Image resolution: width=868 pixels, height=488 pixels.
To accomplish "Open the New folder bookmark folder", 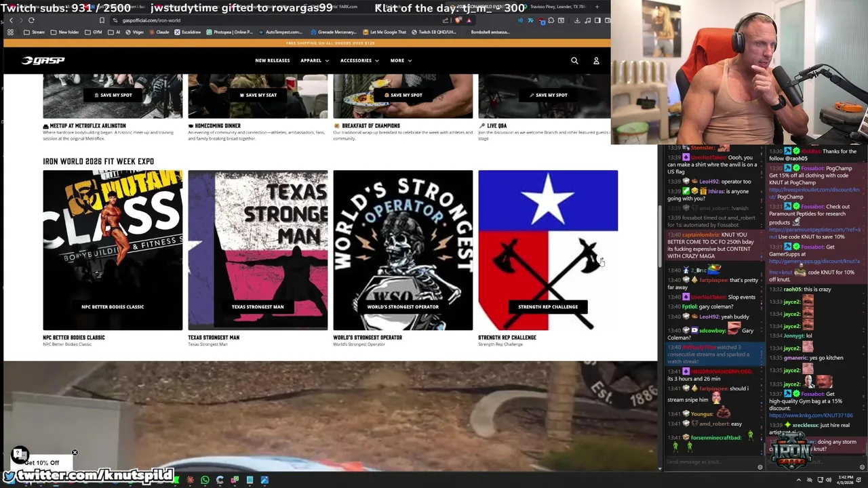I will (x=64, y=32).
